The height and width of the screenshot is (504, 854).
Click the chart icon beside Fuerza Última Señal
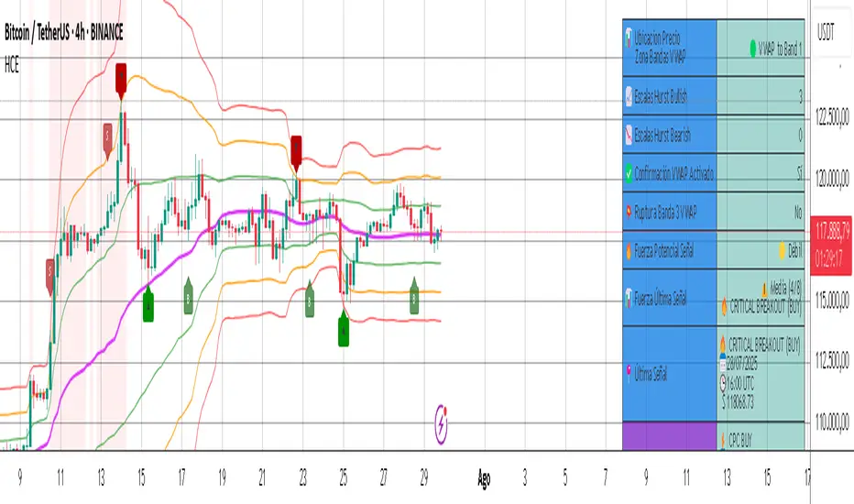pos(630,298)
